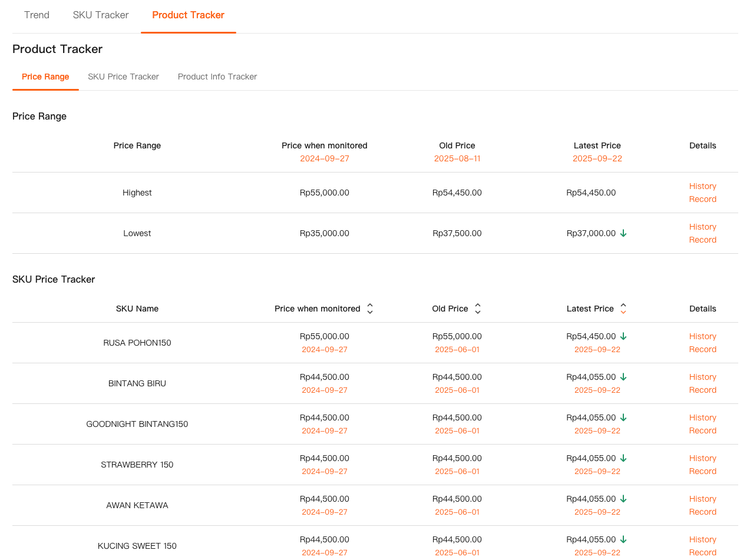Open the Product Info Tracker sub-tab
The image size is (740, 560).
click(x=217, y=77)
